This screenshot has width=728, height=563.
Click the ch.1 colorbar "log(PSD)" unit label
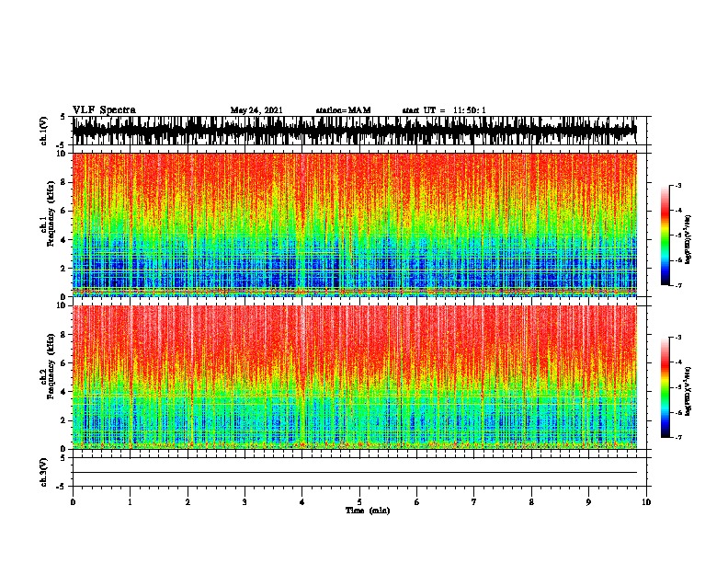pyautogui.click(x=688, y=240)
